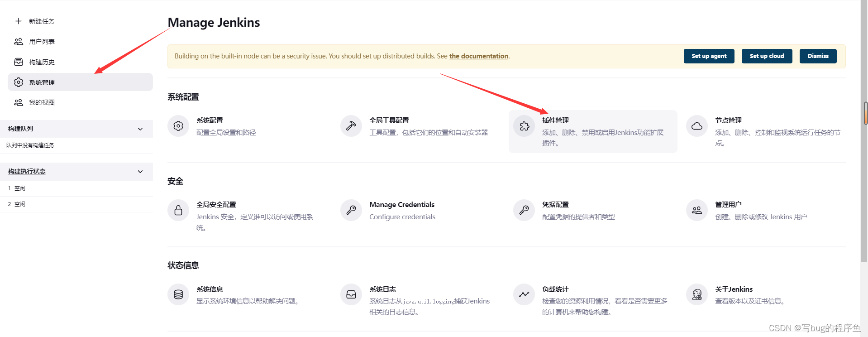Viewport: 868px width, 337px height.
Task: Click the history icon beside 构建历史
Action: coord(19,62)
